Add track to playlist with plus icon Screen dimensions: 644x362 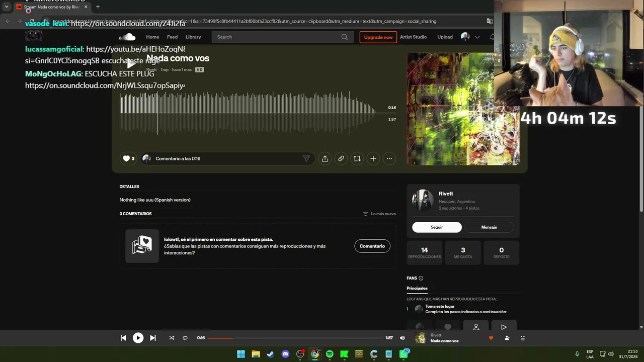pyautogui.click(x=373, y=158)
